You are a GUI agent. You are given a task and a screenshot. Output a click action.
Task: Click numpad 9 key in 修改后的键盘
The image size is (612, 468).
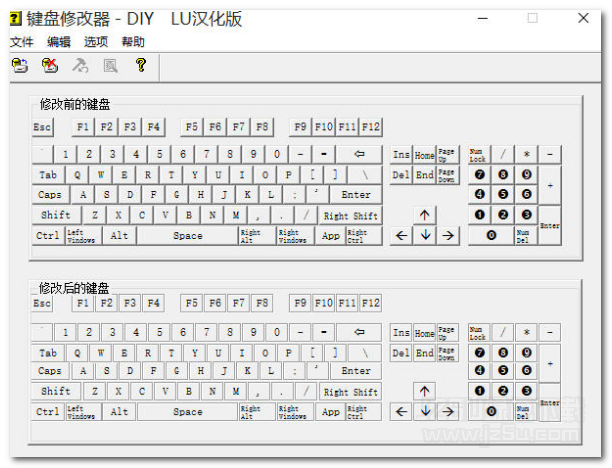click(527, 353)
